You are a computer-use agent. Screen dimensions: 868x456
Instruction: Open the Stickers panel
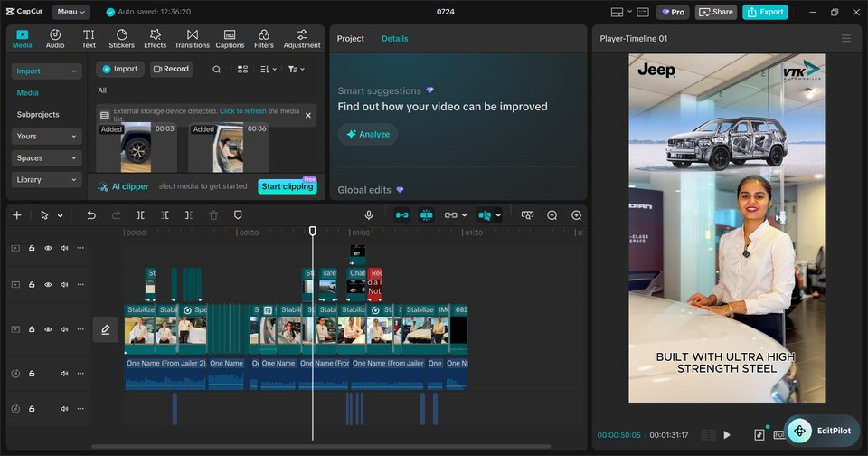pyautogui.click(x=122, y=39)
